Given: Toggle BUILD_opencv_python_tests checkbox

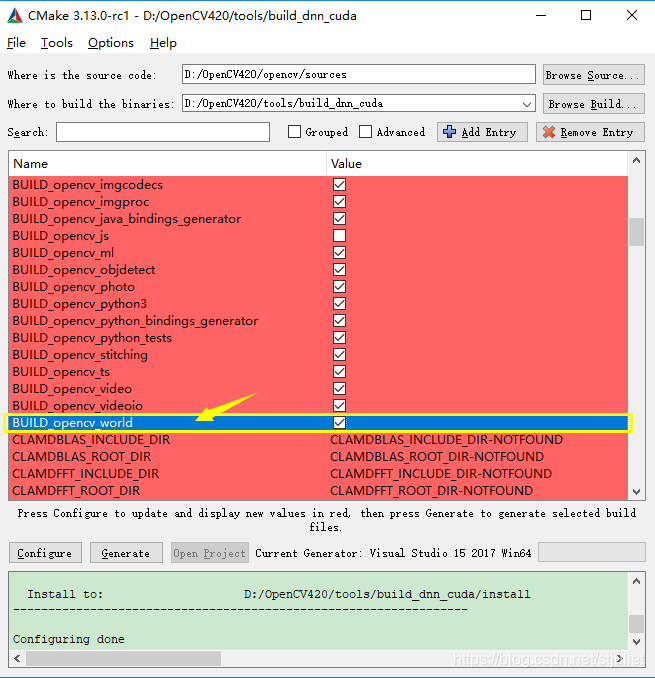Looking at the screenshot, I should [339, 337].
